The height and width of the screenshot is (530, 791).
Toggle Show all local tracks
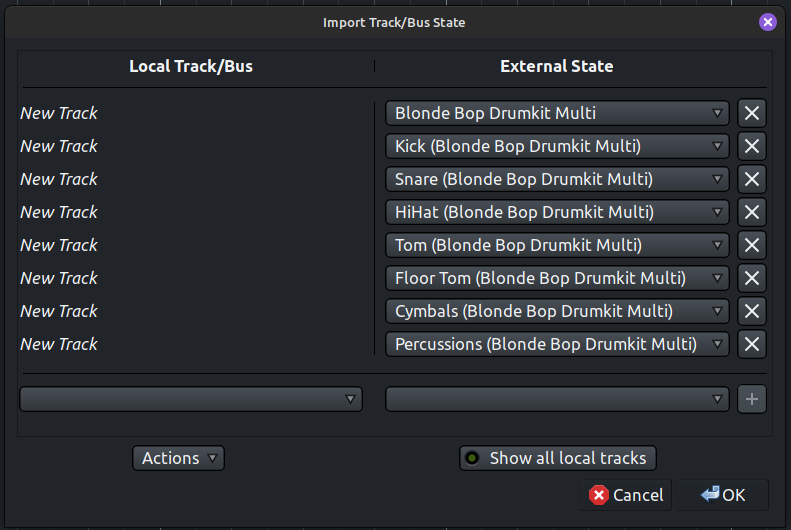(x=558, y=458)
